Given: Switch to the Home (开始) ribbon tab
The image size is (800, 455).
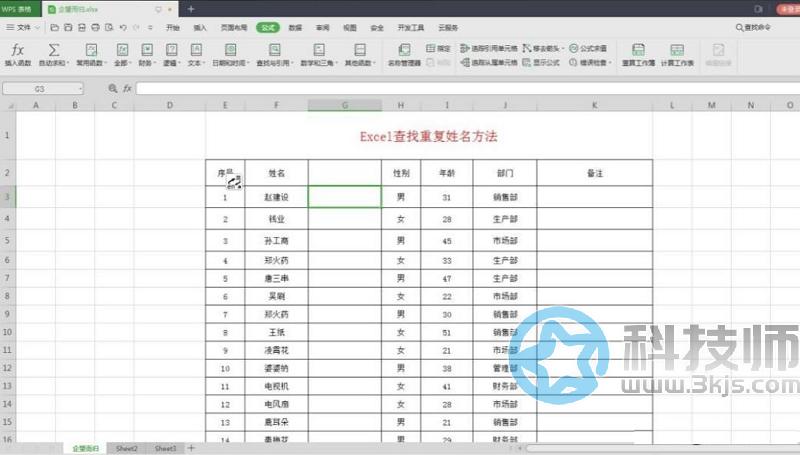Looking at the screenshot, I should (173, 28).
